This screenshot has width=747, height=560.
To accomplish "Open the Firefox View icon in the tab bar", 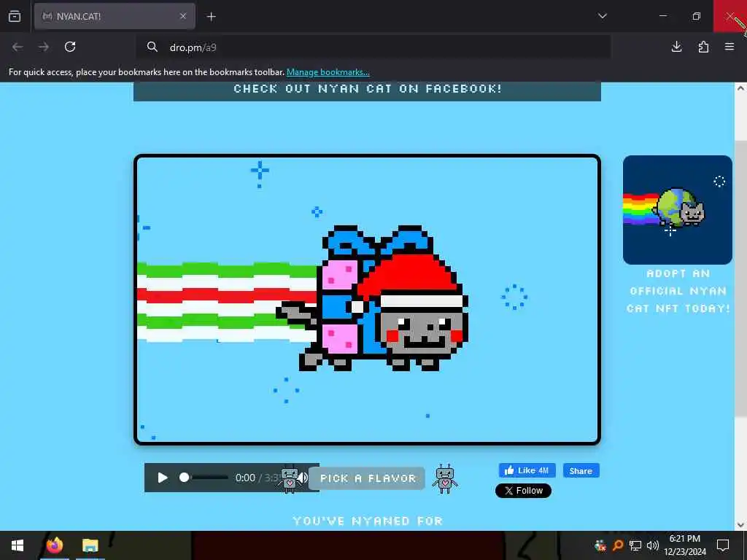I will coord(15,16).
